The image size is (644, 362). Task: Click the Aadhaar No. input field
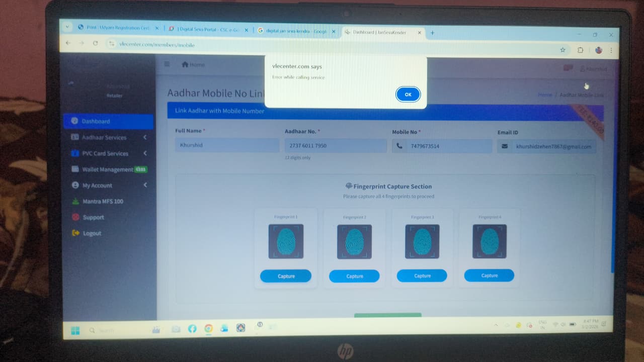click(335, 146)
